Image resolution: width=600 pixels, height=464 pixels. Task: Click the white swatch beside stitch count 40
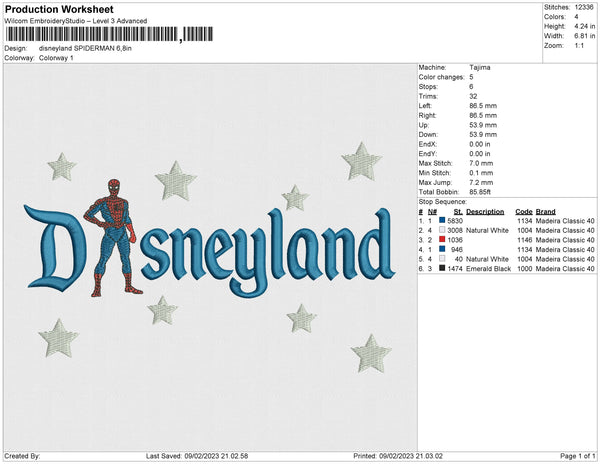pyautogui.click(x=442, y=259)
